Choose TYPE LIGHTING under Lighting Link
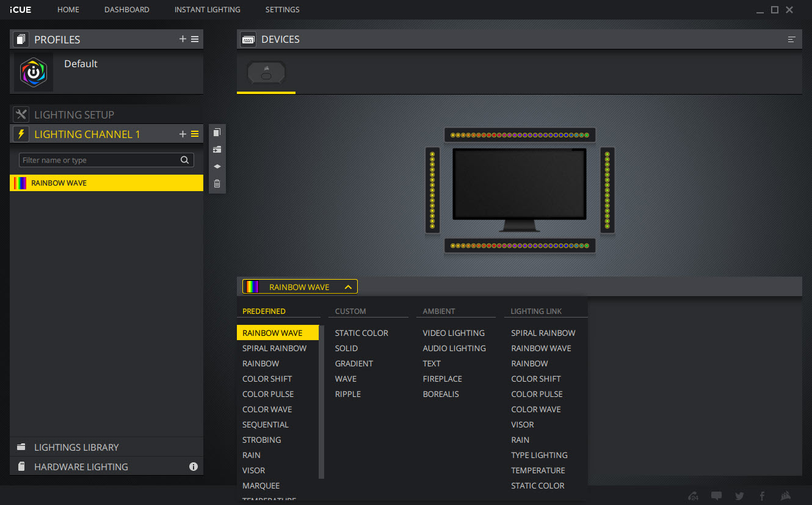The height and width of the screenshot is (505, 812). point(539,455)
